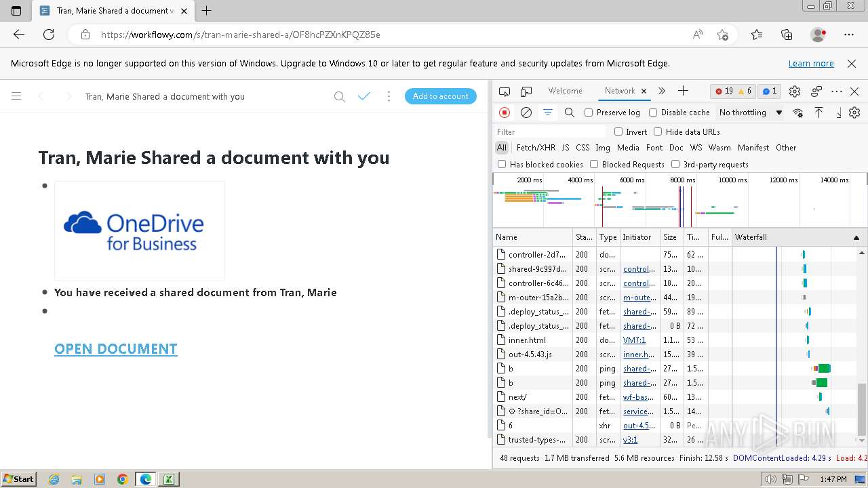Open Edge tab actions menu
The height and width of the screenshot is (488, 868).
[16, 11]
